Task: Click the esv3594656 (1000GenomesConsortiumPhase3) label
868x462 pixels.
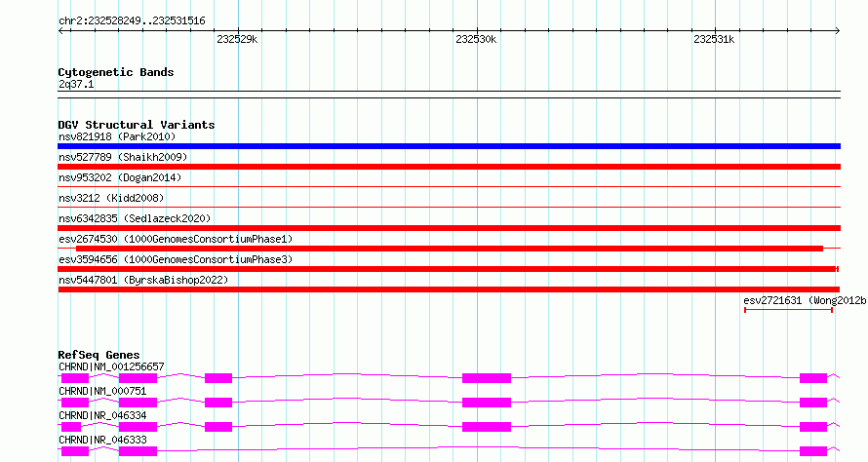Action: pos(176,259)
